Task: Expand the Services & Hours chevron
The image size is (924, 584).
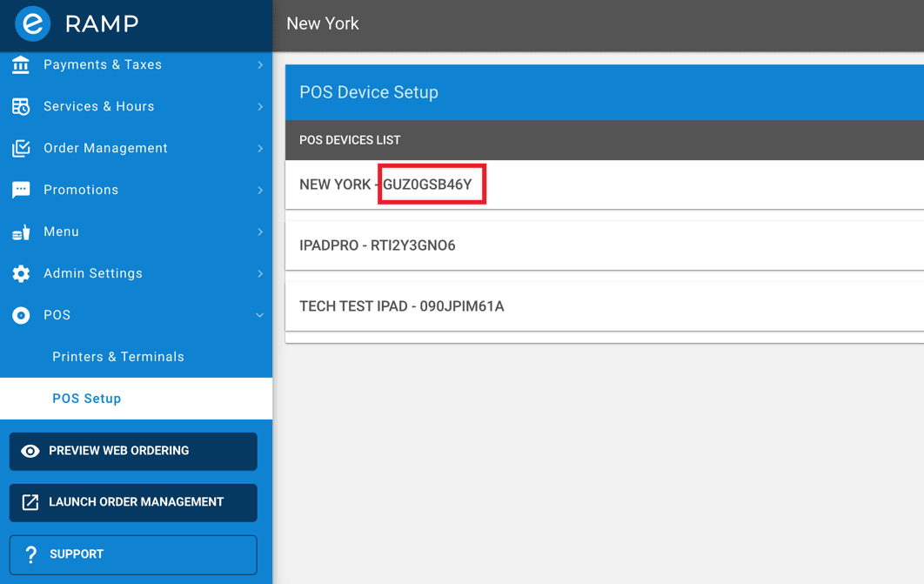Action: pos(260,106)
